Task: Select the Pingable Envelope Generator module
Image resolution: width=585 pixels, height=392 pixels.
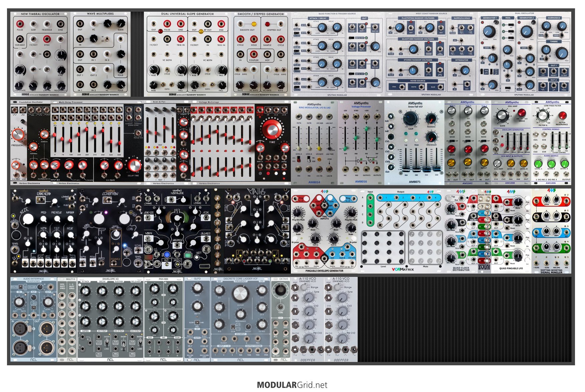Action: pyautogui.click(x=324, y=231)
